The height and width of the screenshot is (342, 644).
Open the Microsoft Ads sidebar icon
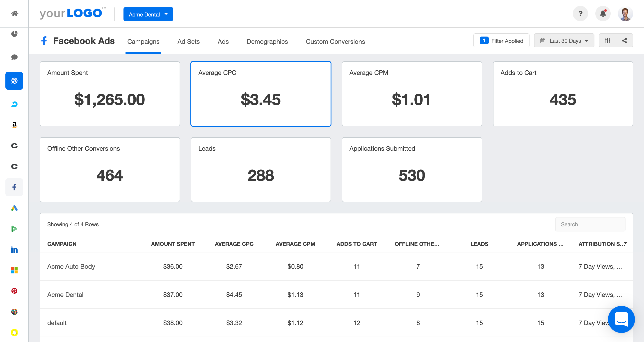pos(14,270)
